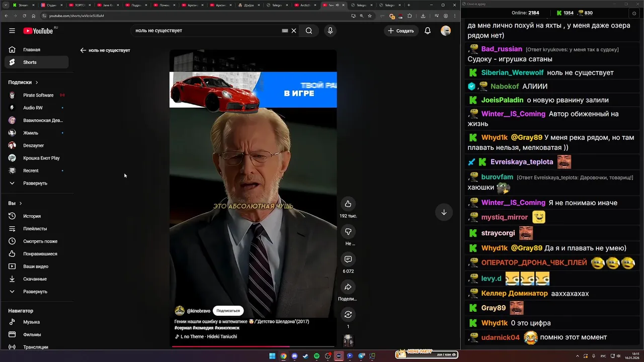644x362 pixels.
Task: Open Музыка under Навигатор
Action: (36, 322)
